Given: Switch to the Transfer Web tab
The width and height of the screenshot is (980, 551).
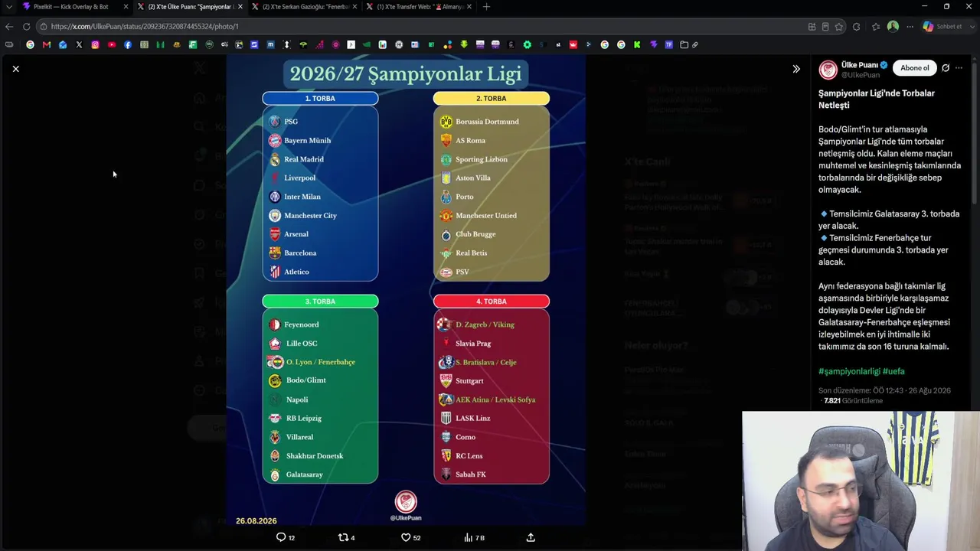Looking at the screenshot, I should coord(420,7).
